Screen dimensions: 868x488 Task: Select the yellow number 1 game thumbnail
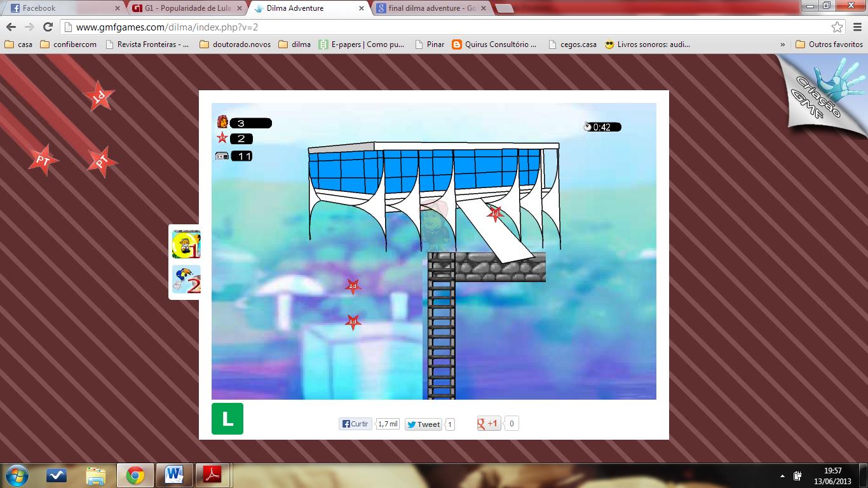point(186,245)
